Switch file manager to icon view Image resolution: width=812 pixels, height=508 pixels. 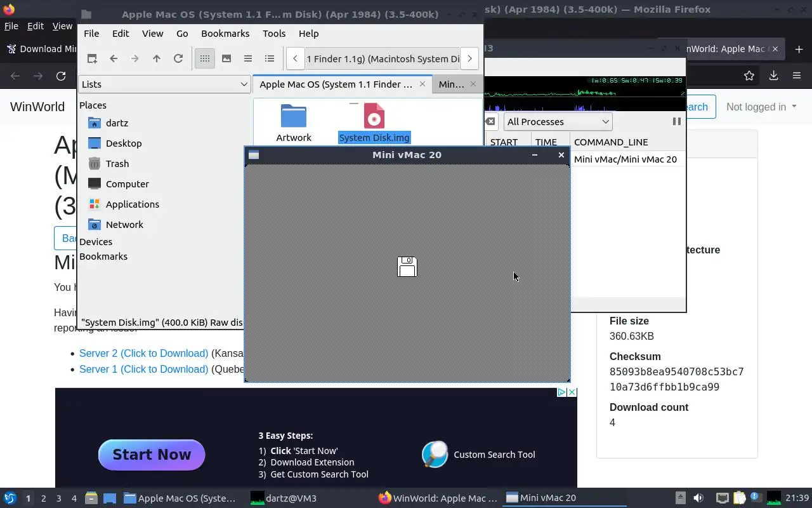tap(204, 58)
